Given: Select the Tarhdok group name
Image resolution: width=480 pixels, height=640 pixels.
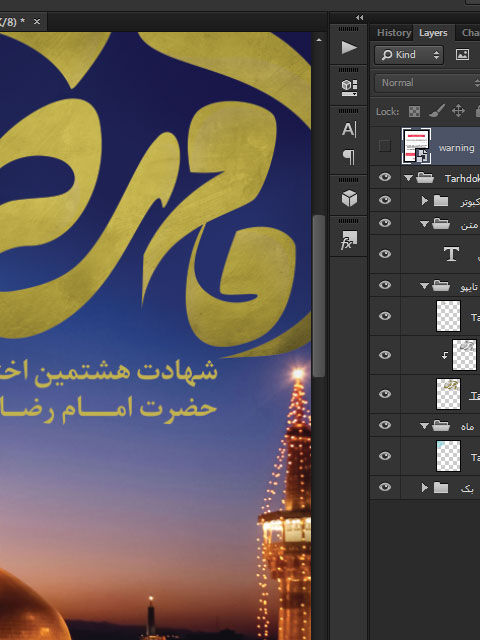Looking at the screenshot, I should pyautogui.click(x=462, y=178).
